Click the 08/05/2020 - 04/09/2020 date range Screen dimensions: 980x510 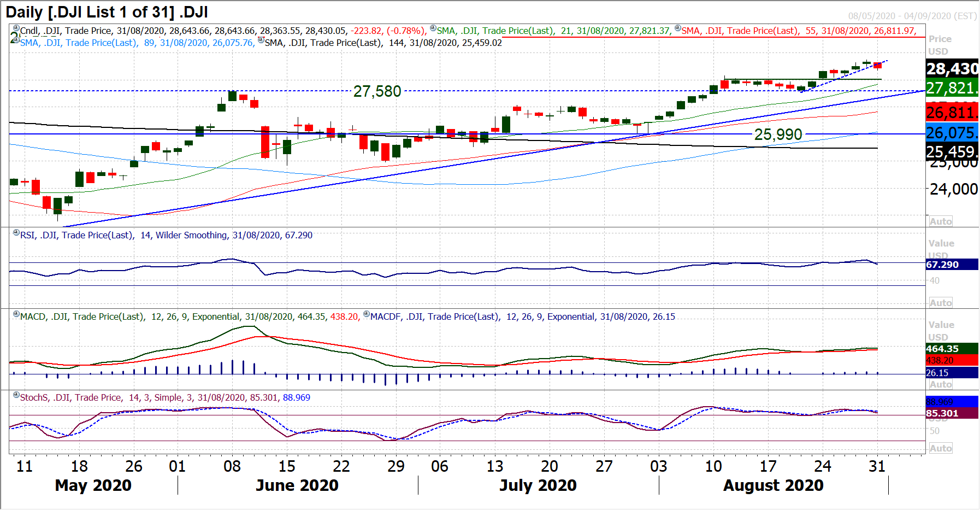(x=912, y=16)
